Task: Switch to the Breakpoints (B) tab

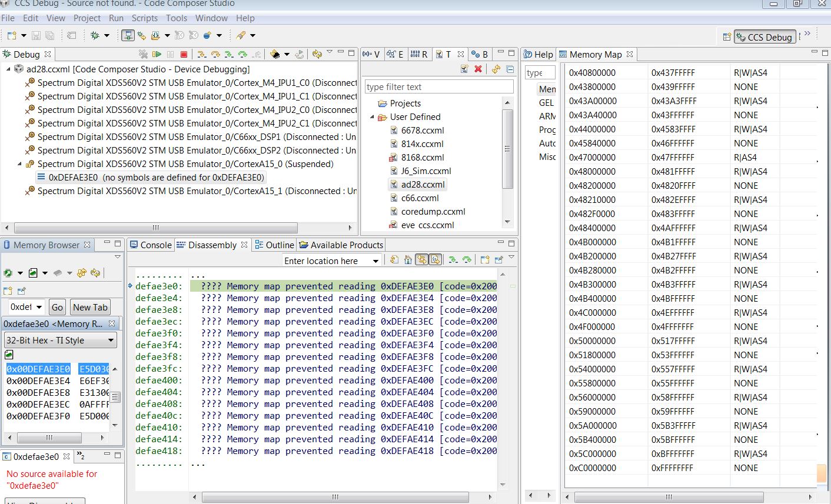Action: pyautogui.click(x=480, y=54)
